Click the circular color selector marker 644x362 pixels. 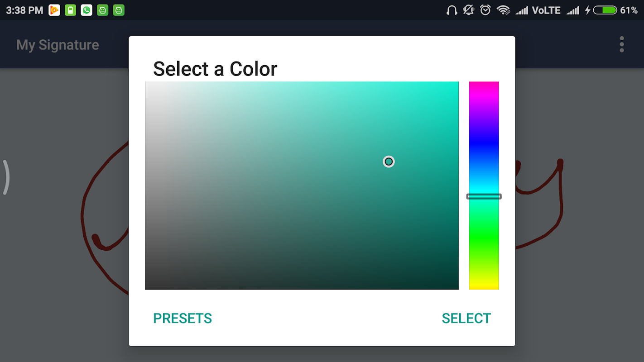tap(389, 162)
